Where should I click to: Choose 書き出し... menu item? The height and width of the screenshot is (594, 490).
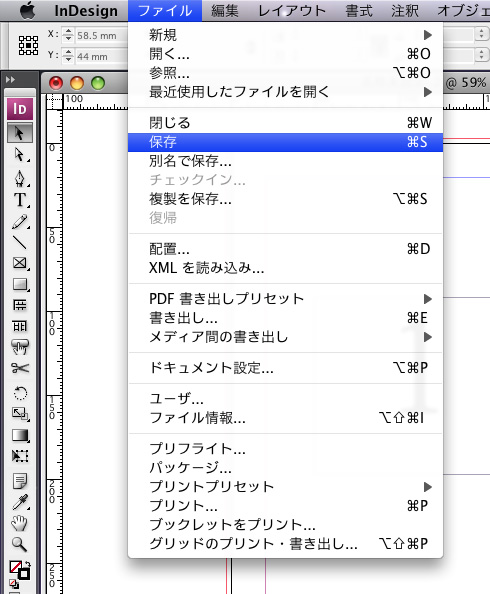[x=285, y=318]
